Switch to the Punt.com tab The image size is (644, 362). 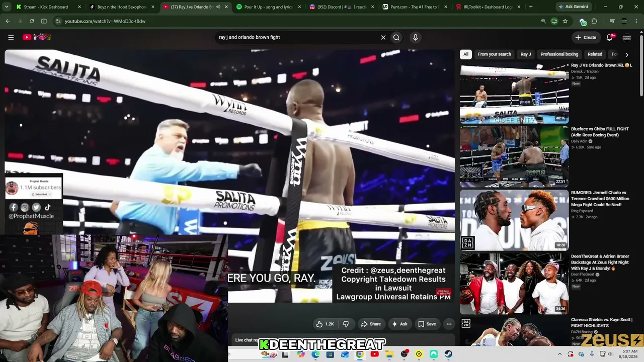[x=415, y=7]
